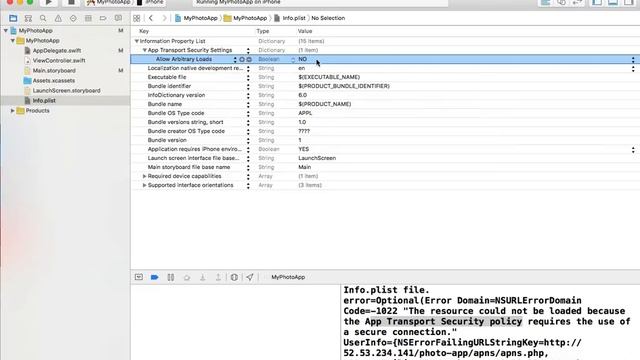
Task: Open the related items grid icon in jump bar
Action: pyautogui.click(x=137, y=18)
